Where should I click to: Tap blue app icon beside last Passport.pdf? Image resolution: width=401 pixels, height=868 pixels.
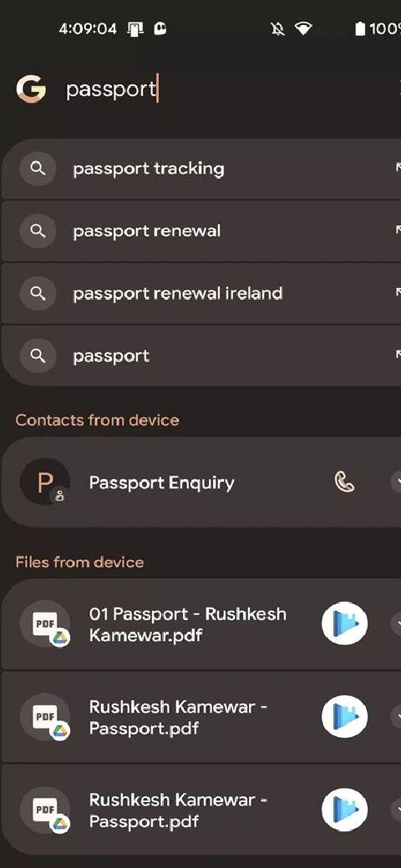[344, 810]
